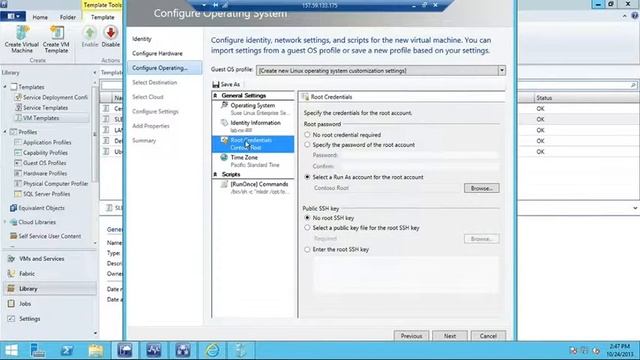The height and width of the screenshot is (360, 640).
Task: Select the Time Zone settings item
Action: coord(253,161)
